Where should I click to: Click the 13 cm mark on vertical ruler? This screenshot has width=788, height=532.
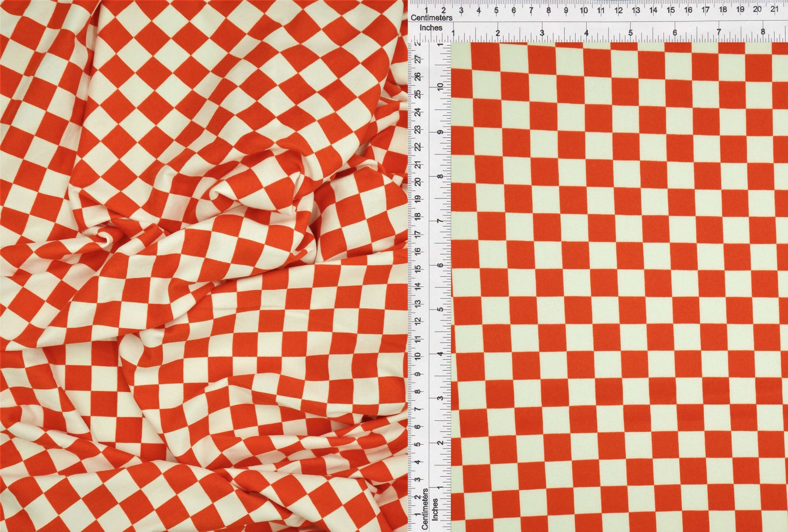[x=418, y=304]
